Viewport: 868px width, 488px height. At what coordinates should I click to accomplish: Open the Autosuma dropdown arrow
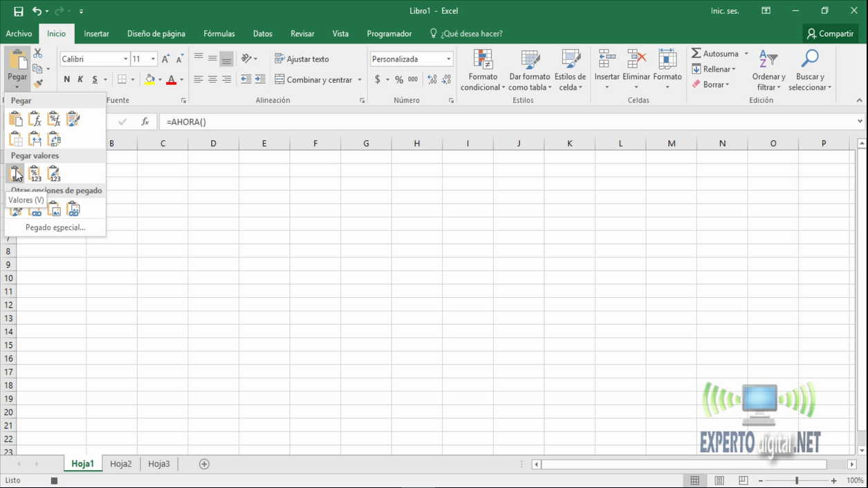click(746, 54)
